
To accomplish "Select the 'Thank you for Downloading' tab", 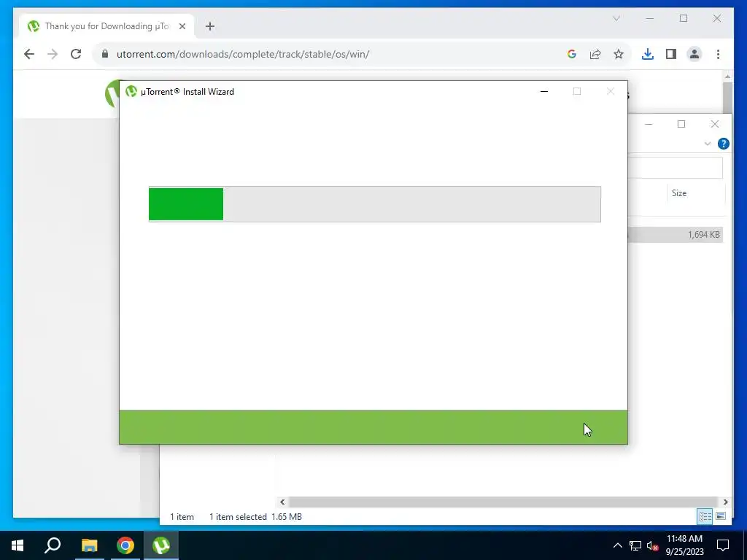I will coord(107,26).
